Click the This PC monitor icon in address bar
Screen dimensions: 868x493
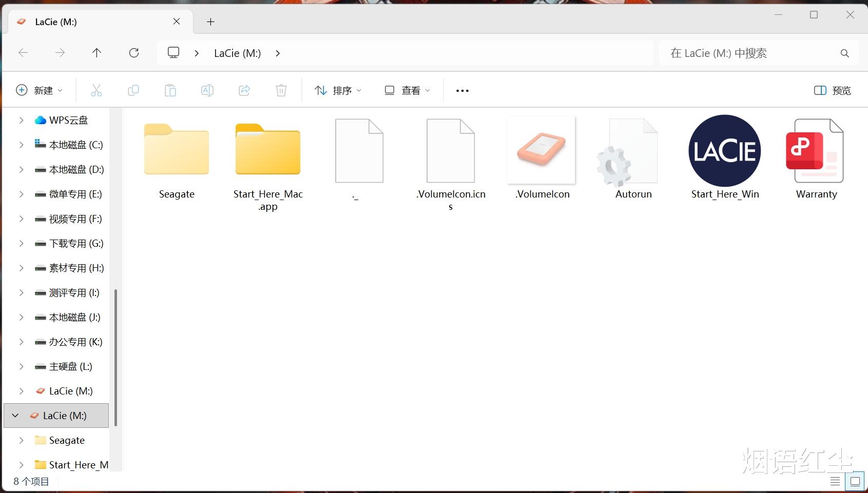point(174,53)
